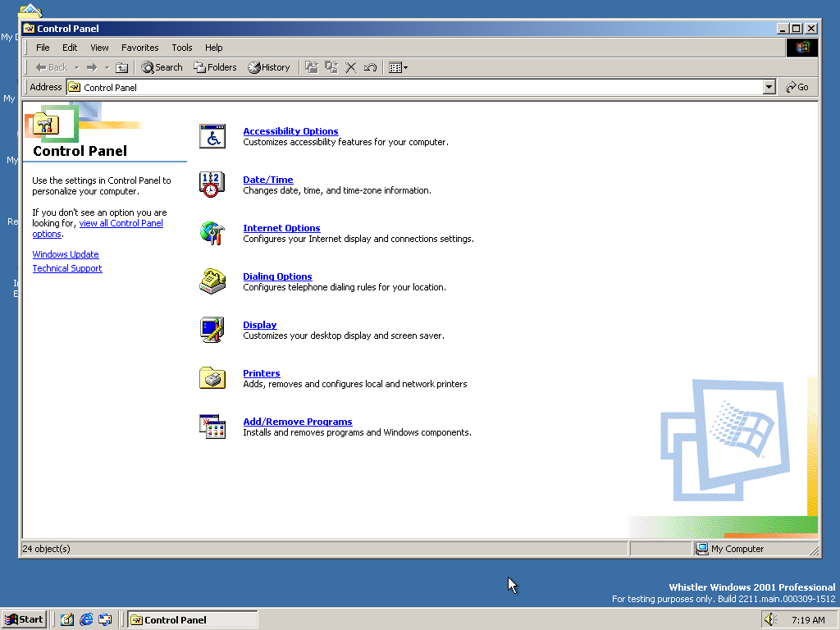Image resolution: width=840 pixels, height=630 pixels.
Task: Click the Printers link
Action: point(262,373)
